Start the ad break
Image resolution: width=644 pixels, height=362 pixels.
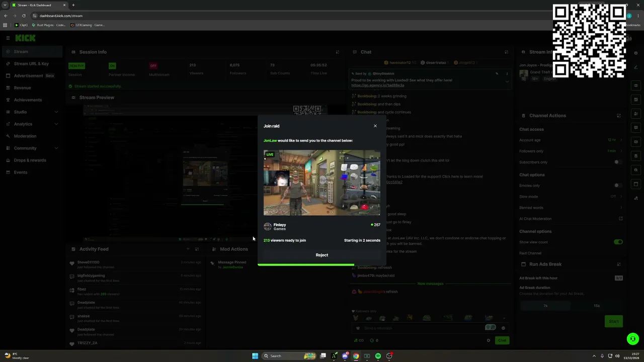tap(614, 321)
